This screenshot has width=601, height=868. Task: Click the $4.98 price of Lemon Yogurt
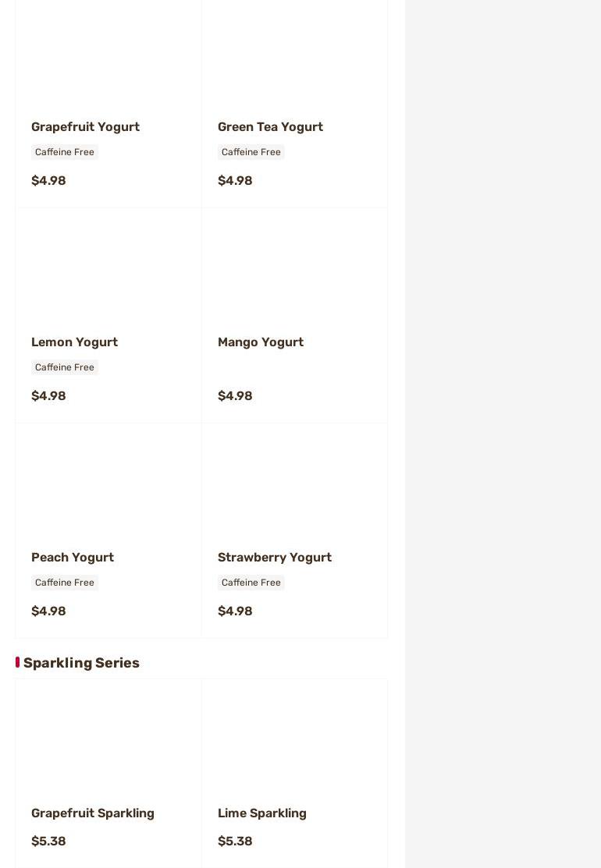(x=48, y=395)
